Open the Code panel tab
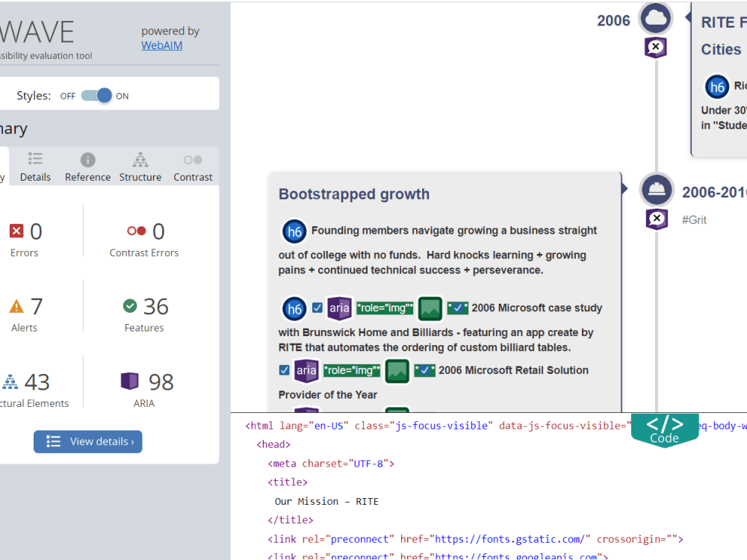Screen dimensions: 747x560 665,429
